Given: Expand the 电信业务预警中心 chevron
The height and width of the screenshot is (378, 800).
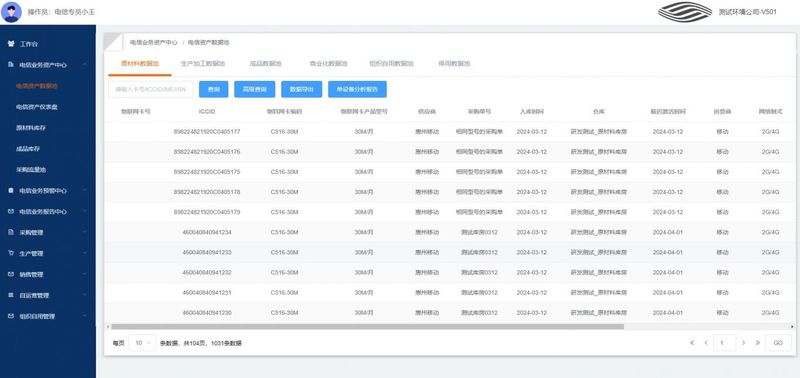Looking at the screenshot, I should pyautogui.click(x=84, y=190).
